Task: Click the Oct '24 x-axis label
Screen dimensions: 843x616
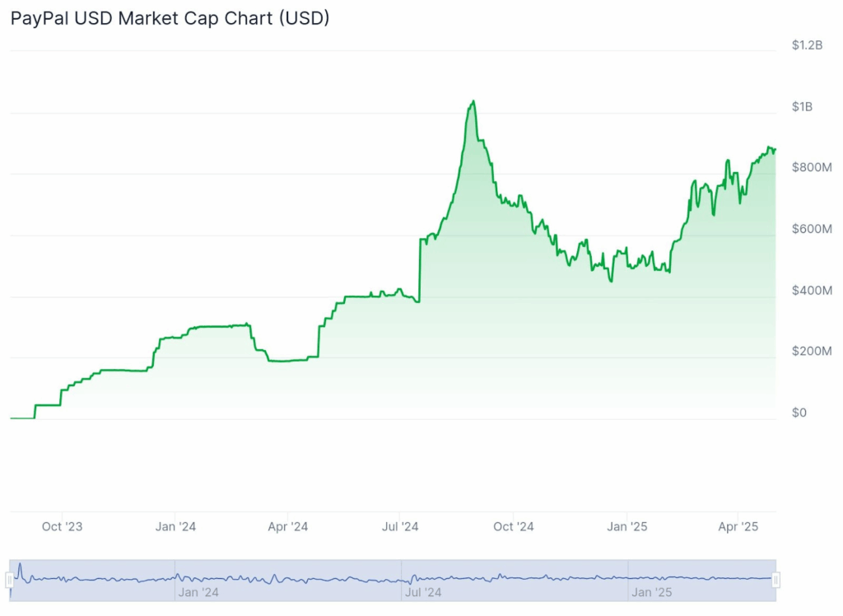Action: (514, 526)
